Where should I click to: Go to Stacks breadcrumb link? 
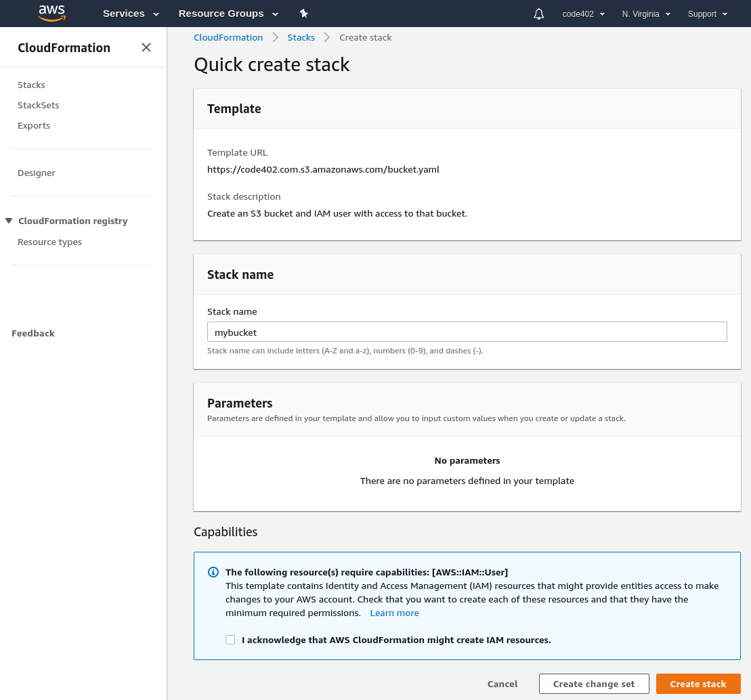pos(301,37)
